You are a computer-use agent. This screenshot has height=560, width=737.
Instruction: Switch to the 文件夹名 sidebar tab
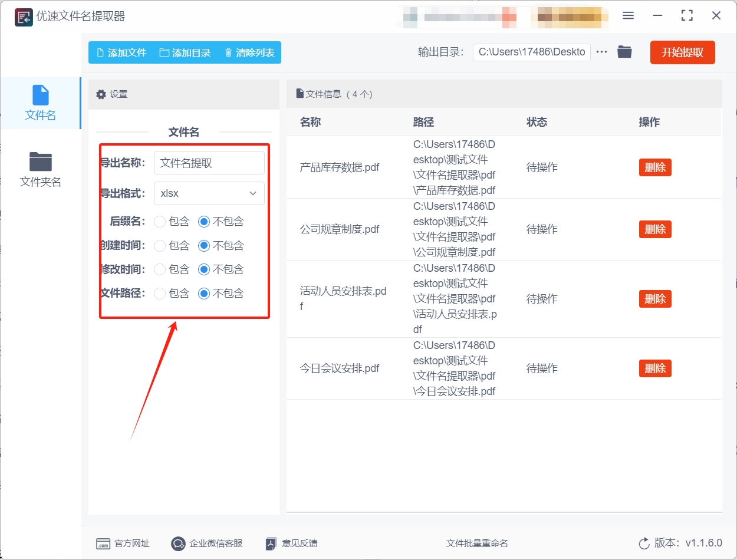40,170
